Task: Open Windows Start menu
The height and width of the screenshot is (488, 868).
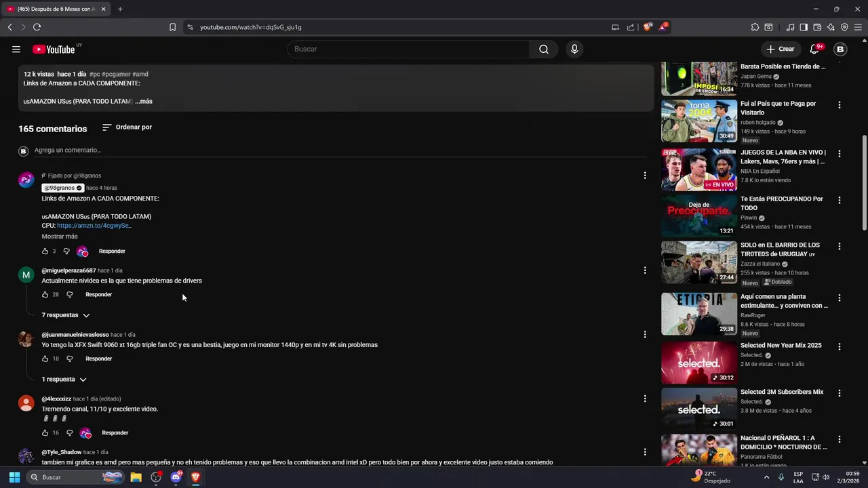Action: coord(14,477)
